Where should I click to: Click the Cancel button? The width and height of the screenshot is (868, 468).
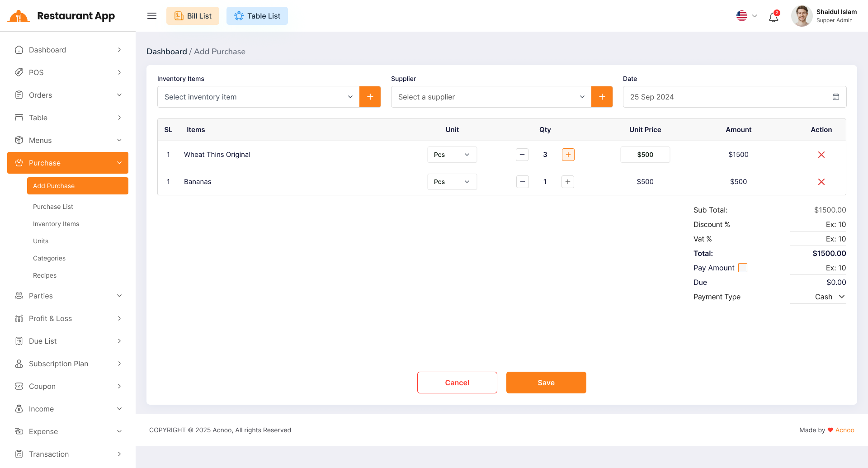[457, 383]
